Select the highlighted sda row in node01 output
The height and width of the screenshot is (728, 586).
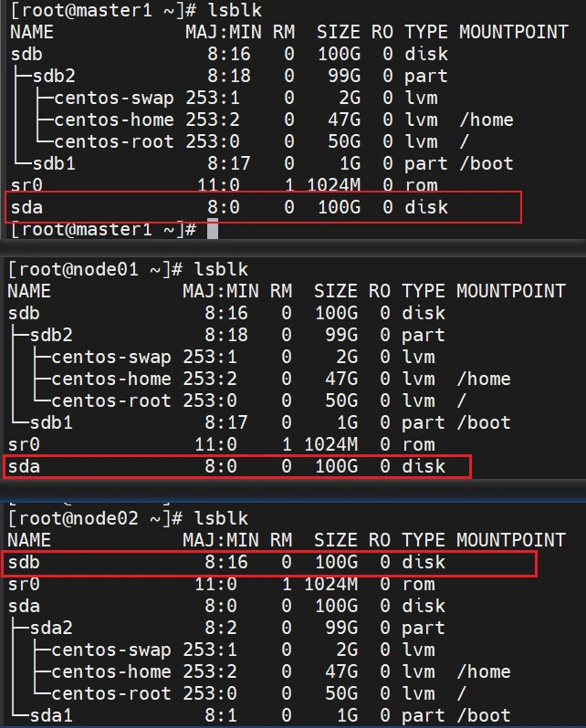click(x=239, y=466)
